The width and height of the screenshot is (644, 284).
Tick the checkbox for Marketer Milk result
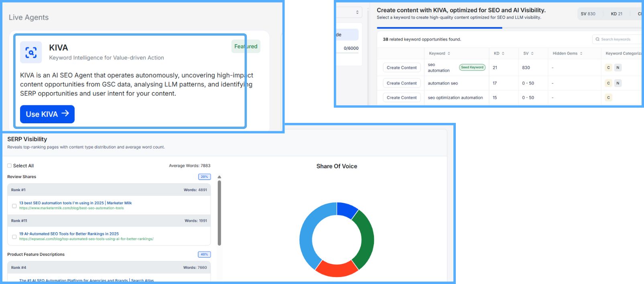click(14, 206)
